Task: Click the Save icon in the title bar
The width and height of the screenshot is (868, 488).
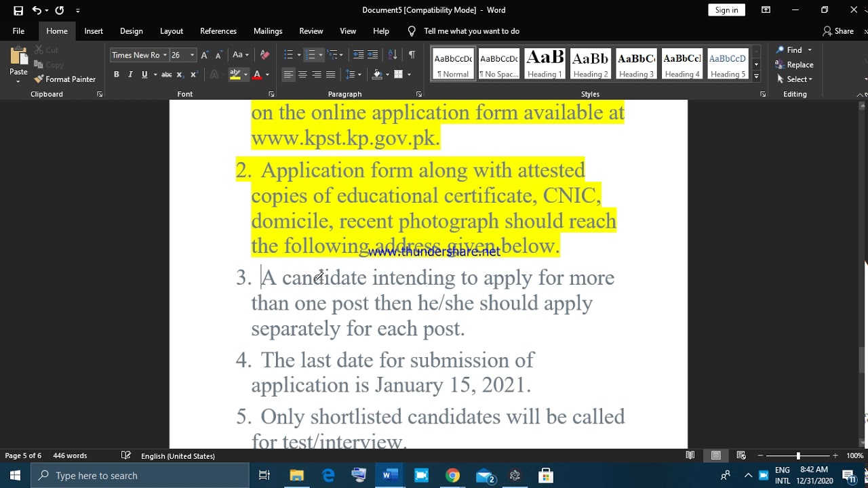Action: click(x=18, y=10)
